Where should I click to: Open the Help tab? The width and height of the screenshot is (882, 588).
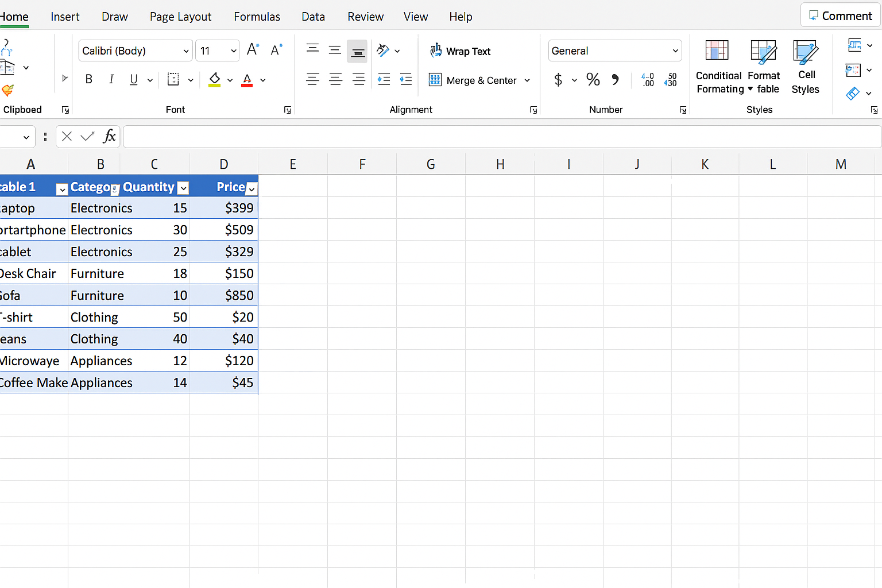[461, 17]
